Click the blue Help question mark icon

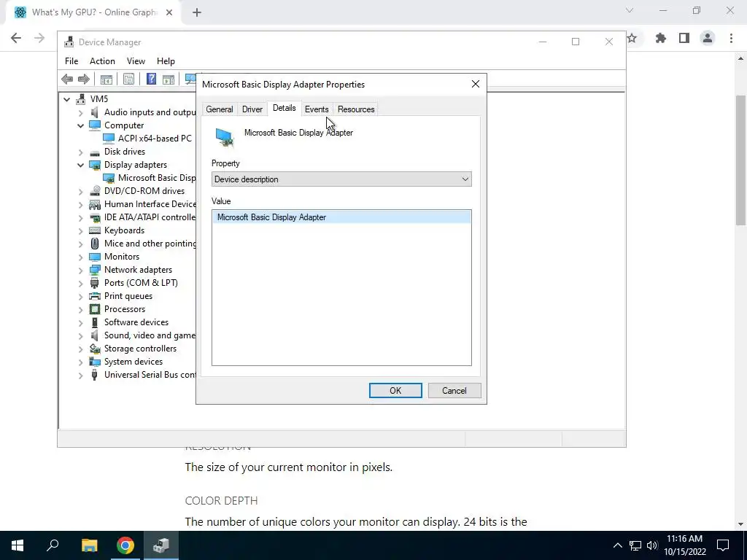(151, 79)
